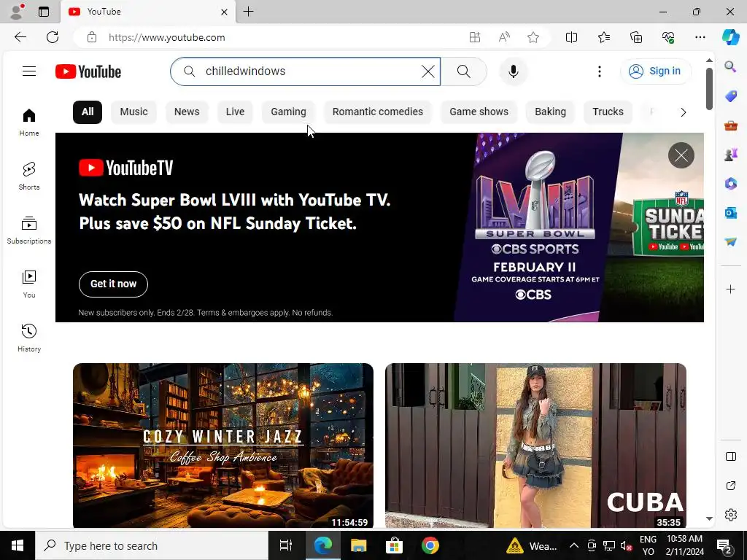
Task: Open YouTube settings three-dot menu
Action: (x=600, y=71)
